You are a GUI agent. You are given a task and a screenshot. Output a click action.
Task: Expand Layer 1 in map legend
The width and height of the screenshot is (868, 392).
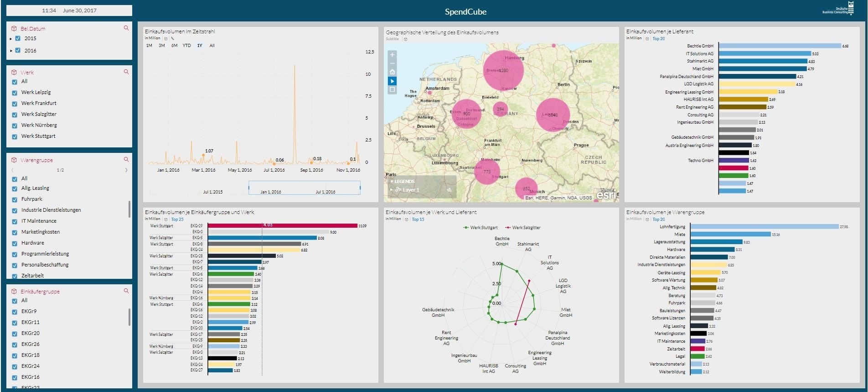[x=391, y=190]
